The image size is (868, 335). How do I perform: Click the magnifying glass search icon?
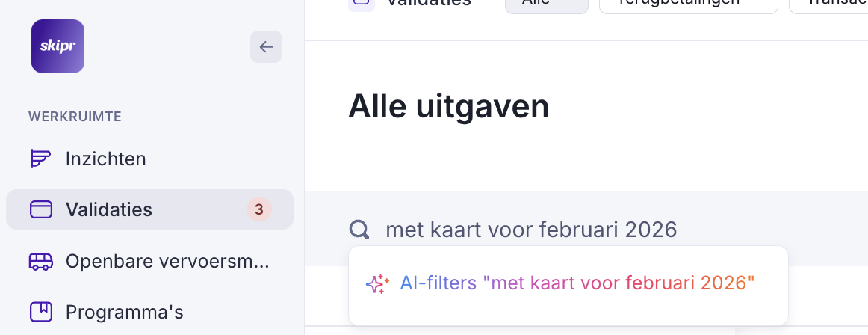pyautogui.click(x=360, y=230)
